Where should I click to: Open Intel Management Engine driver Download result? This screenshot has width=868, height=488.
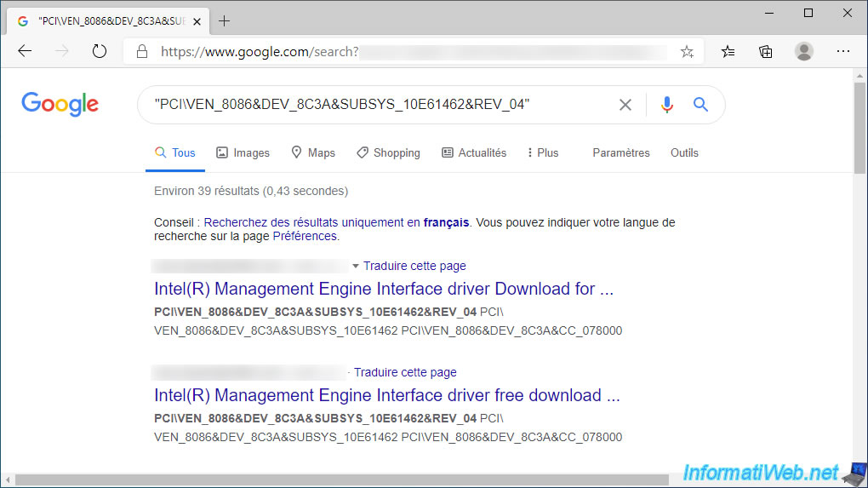(384, 289)
